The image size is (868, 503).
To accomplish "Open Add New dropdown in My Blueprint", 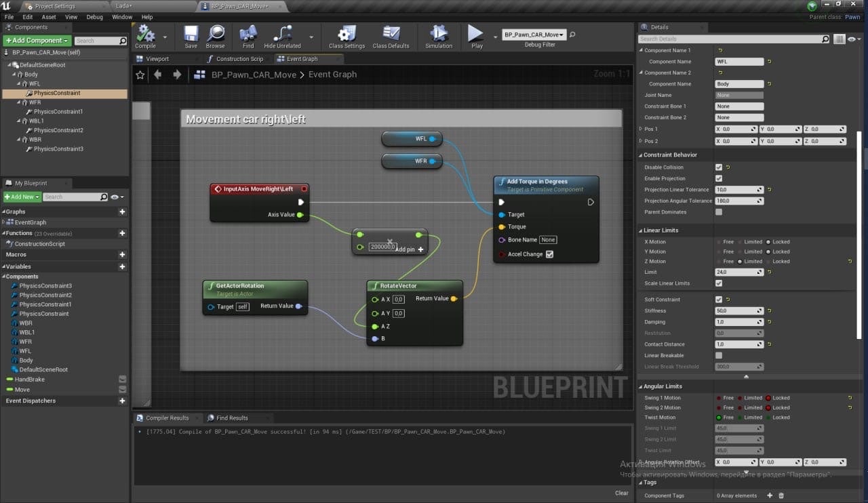I will point(22,197).
